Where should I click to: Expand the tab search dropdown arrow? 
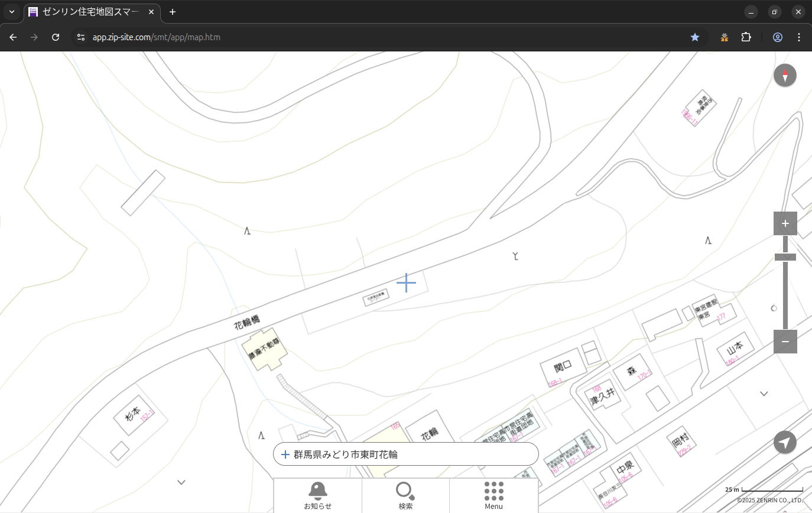pos(12,12)
